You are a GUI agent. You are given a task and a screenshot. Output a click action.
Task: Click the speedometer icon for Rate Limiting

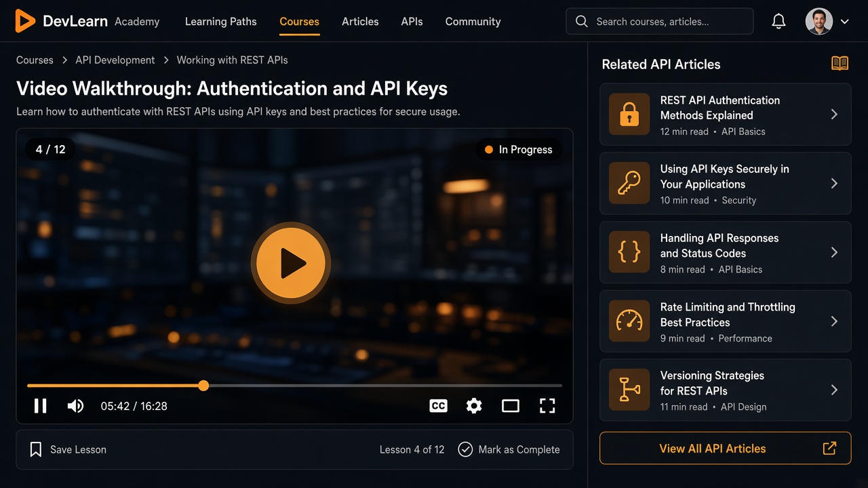point(629,321)
